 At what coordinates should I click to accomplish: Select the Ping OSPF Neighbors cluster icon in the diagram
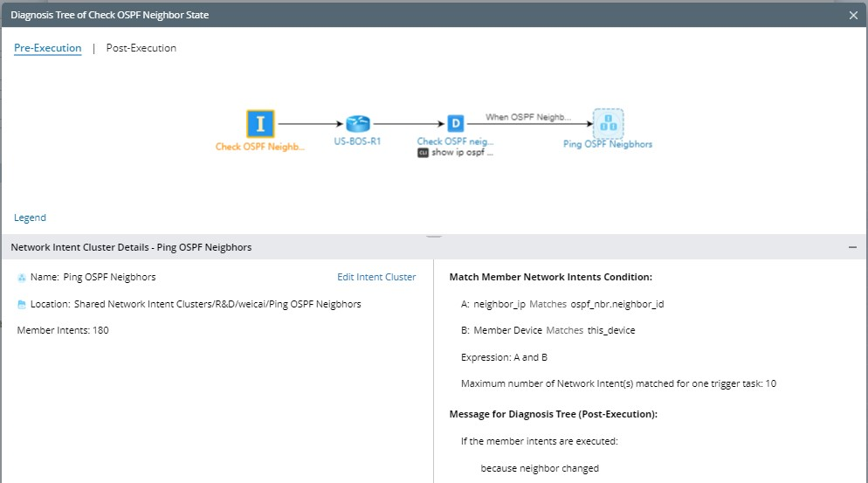[608, 124]
